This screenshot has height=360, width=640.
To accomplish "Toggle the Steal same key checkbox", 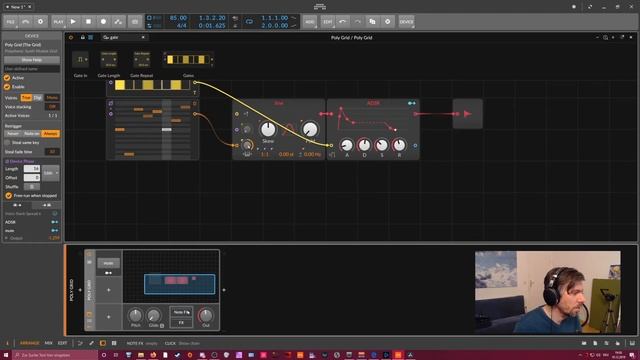I will coord(7,142).
